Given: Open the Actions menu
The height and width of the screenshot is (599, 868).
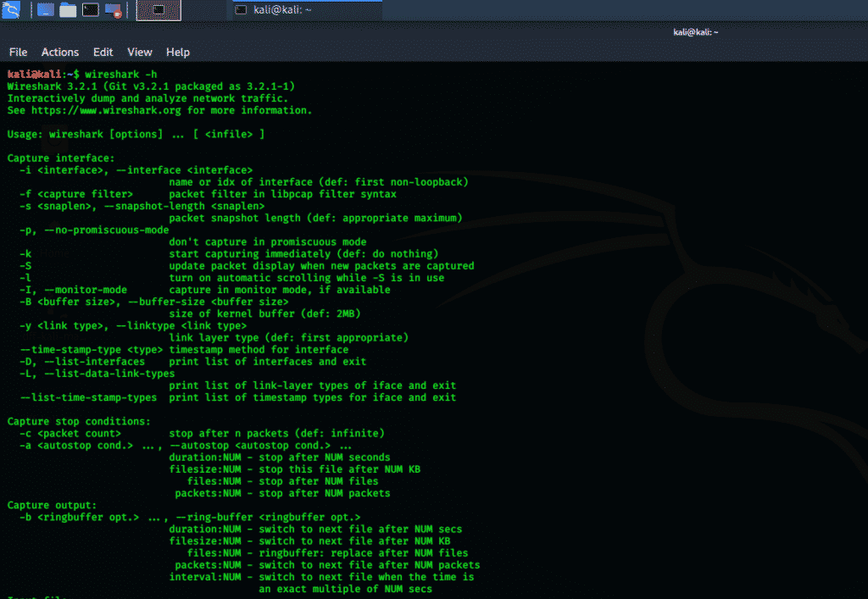Looking at the screenshot, I should point(60,52).
